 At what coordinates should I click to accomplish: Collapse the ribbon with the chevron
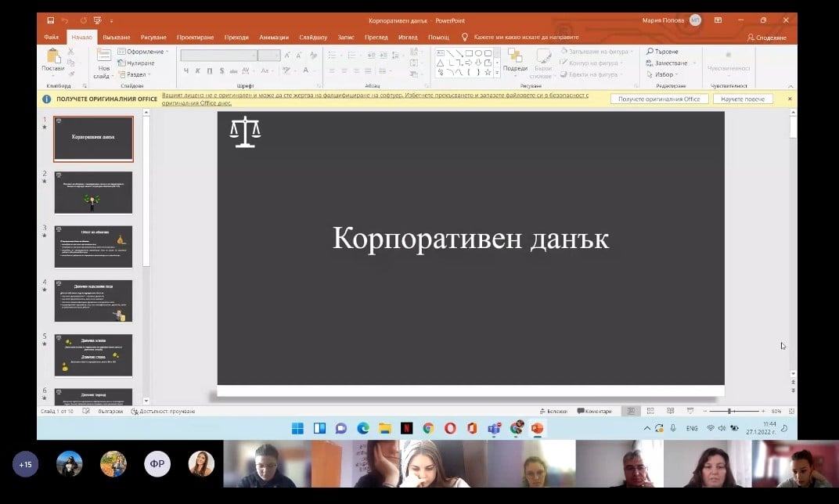point(790,85)
